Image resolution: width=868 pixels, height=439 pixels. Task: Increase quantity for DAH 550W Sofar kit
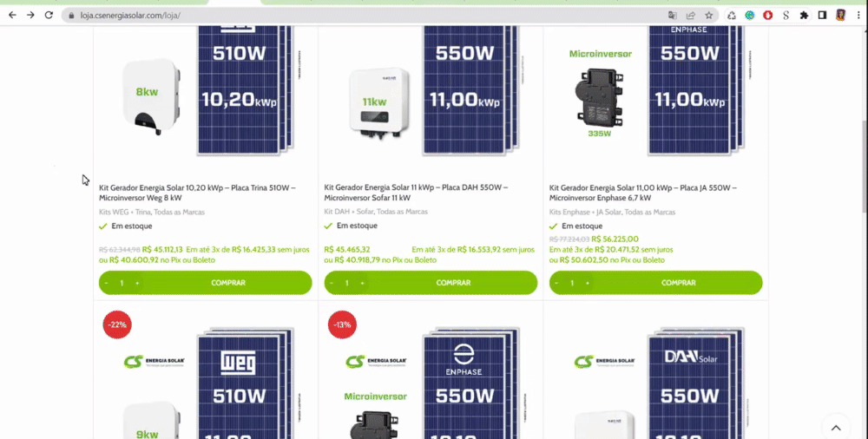(x=363, y=283)
